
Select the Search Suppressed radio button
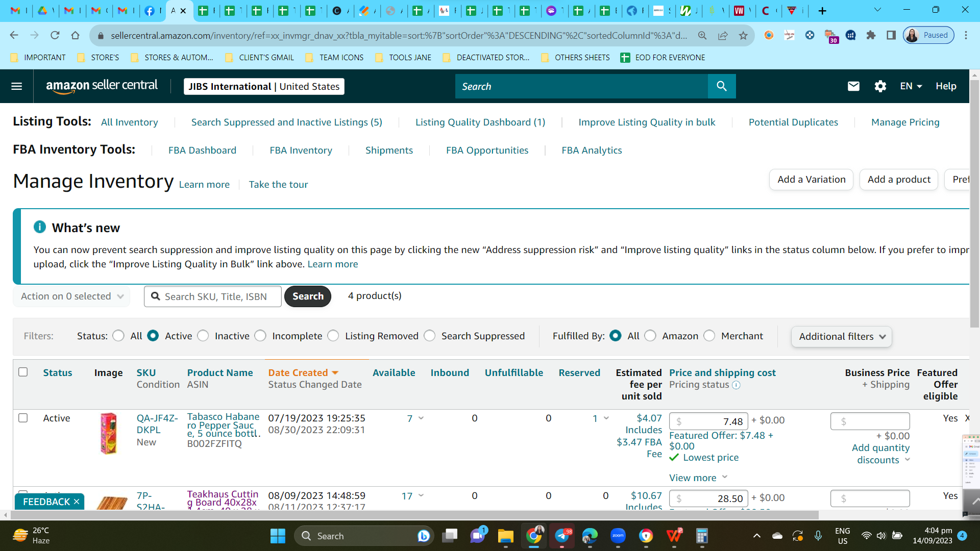pyautogui.click(x=430, y=336)
